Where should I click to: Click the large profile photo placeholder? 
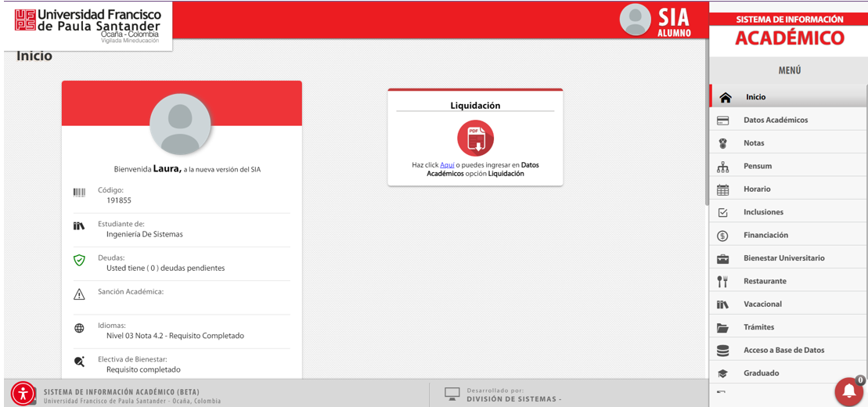180,125
